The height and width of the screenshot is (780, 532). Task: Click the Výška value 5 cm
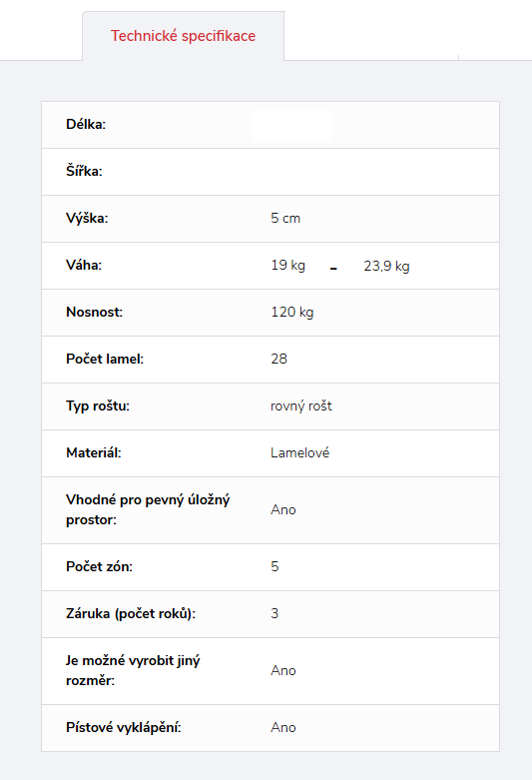pos(285,219)
